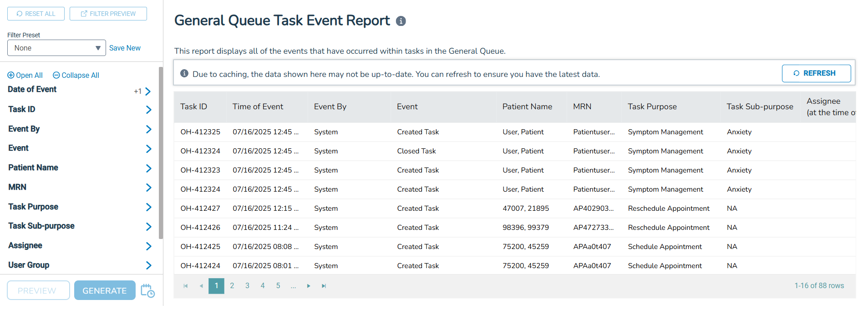
Task: Click the Generate report button
Action: pyautogui.click(x=105, y=290)
